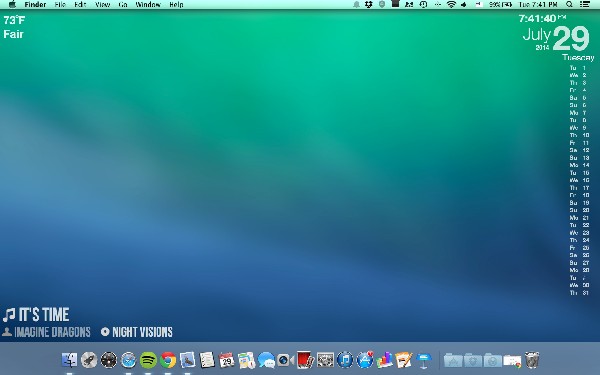Open Notification Center list icon
The image size is (600, 375).
pyautogui.click(x=585, y=5)
